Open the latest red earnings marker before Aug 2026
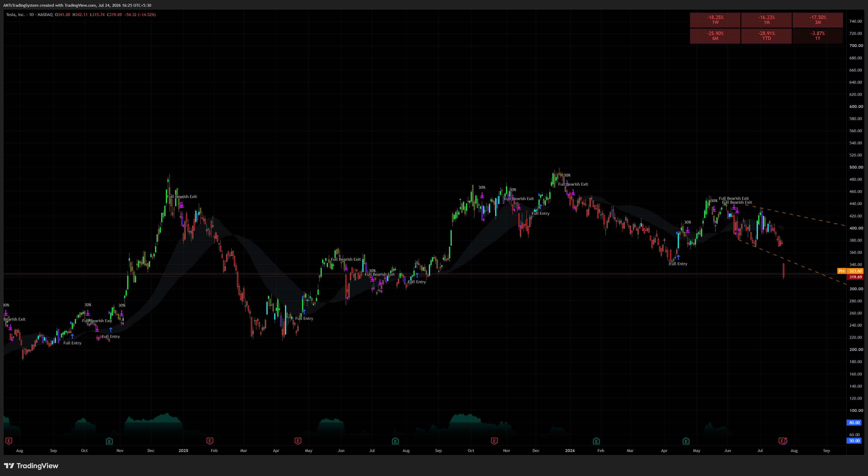The width and height of the screenshot is (868, 476). click(x=782, y=441)
